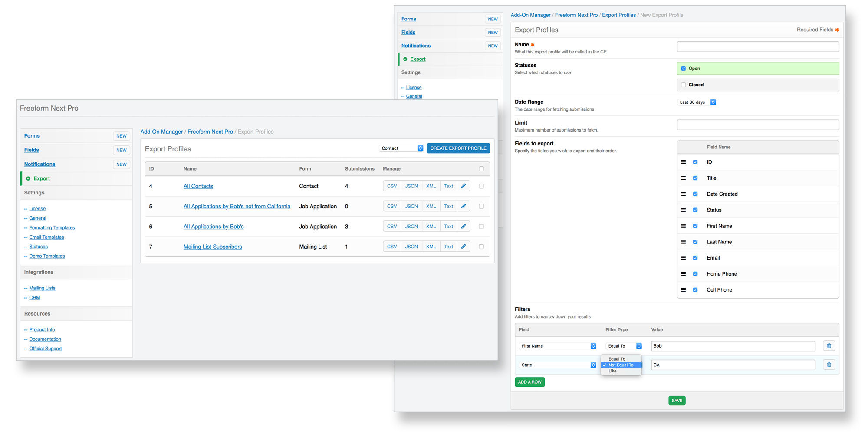Uncheck the ID field export checkbox

pyautogui.click(x=695, y=162)
